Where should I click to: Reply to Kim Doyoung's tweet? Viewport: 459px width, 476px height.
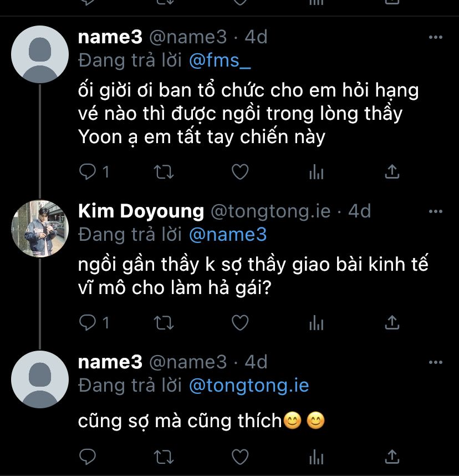(x=88, y=322)
